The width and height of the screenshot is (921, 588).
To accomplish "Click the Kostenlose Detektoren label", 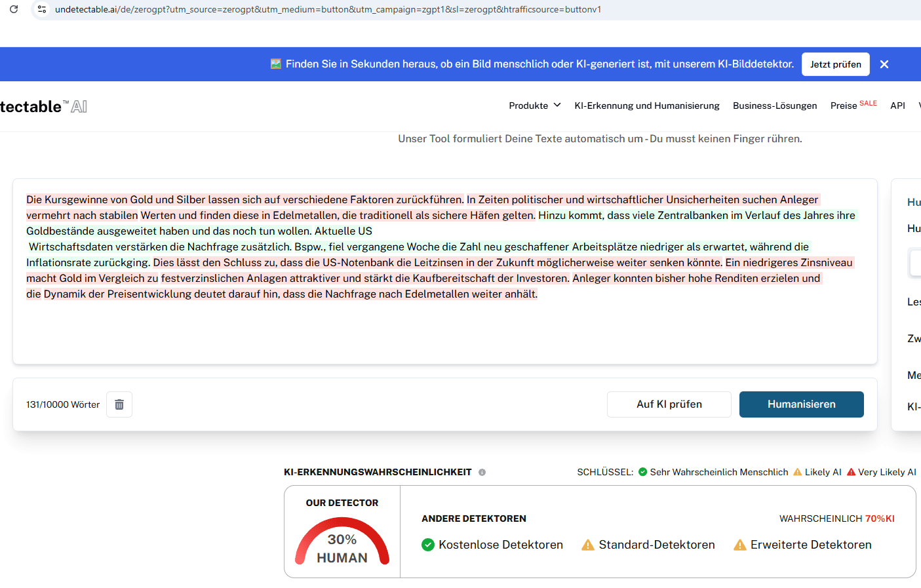I will tap(501, 545).
